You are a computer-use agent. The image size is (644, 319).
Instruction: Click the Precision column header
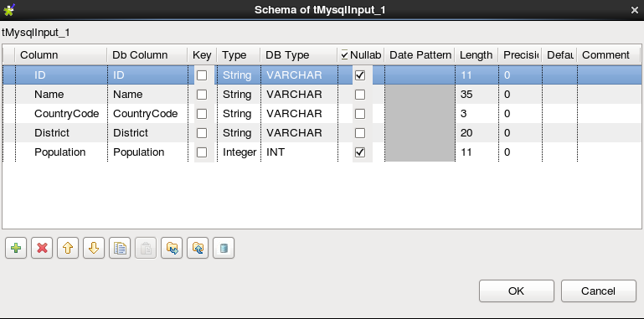(x=520, y=55)
